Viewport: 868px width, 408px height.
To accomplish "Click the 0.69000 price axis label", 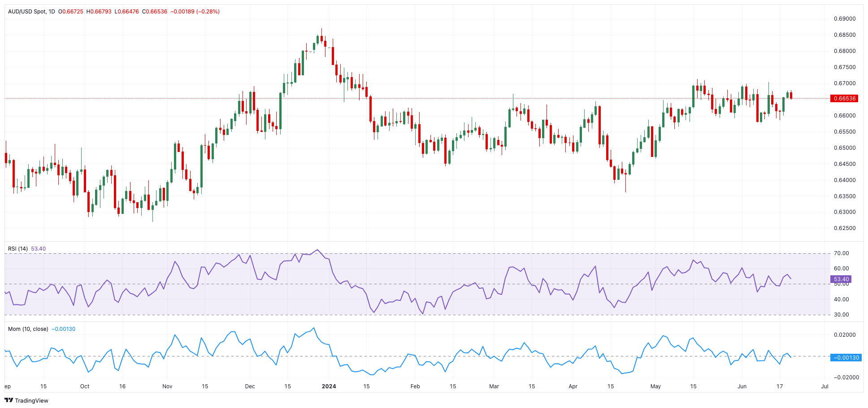I will tap(844, 19).
